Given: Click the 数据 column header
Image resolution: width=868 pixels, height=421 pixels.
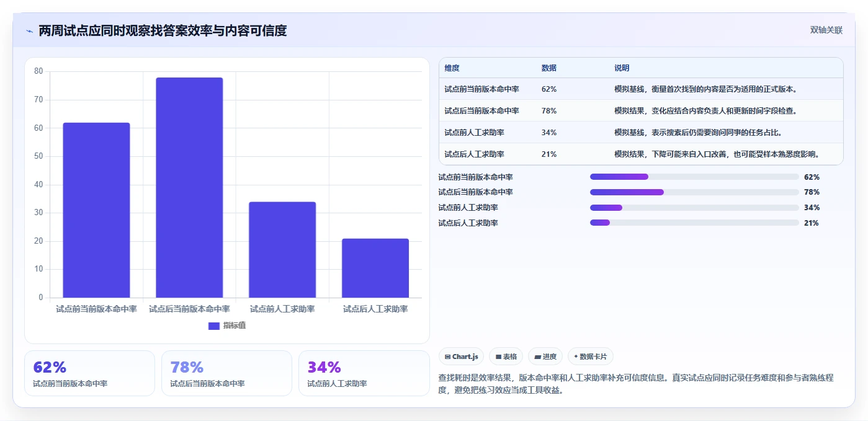Looking at the screenshot, I should 549,68.
